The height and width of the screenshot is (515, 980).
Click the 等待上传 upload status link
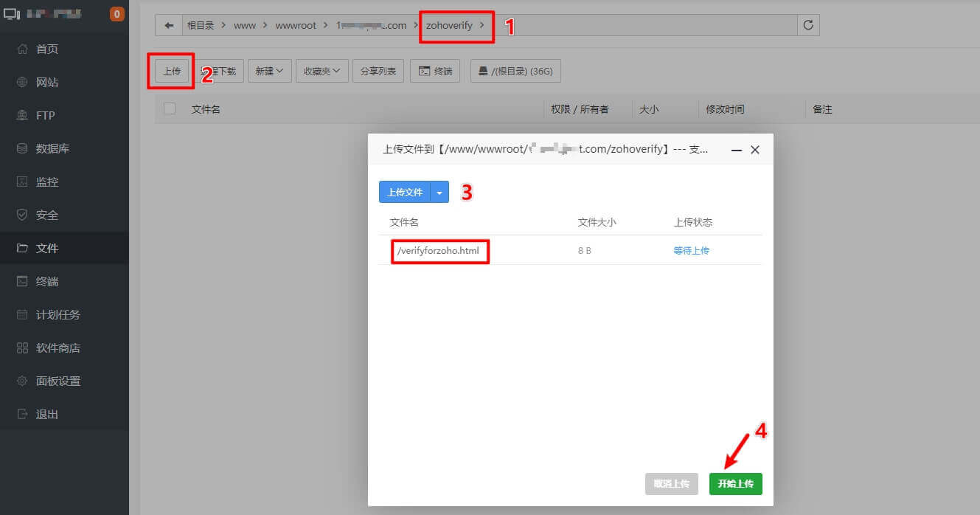(691, 251)
